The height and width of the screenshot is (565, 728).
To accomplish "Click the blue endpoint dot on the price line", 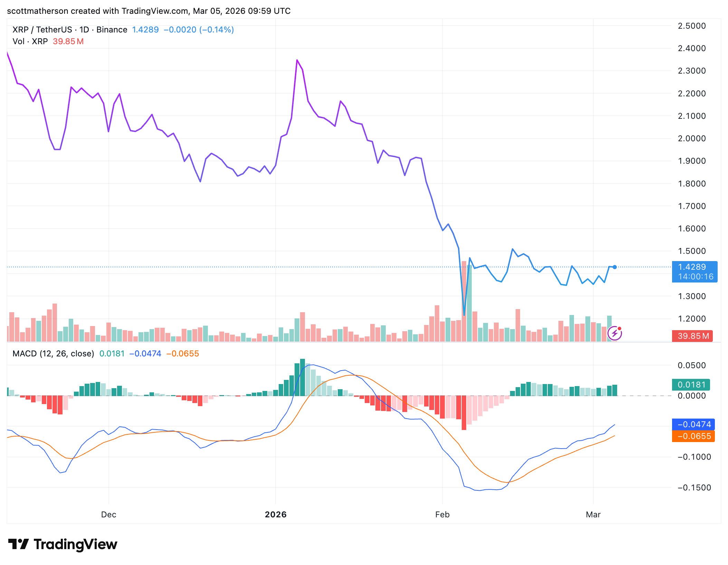I will 615,267.
